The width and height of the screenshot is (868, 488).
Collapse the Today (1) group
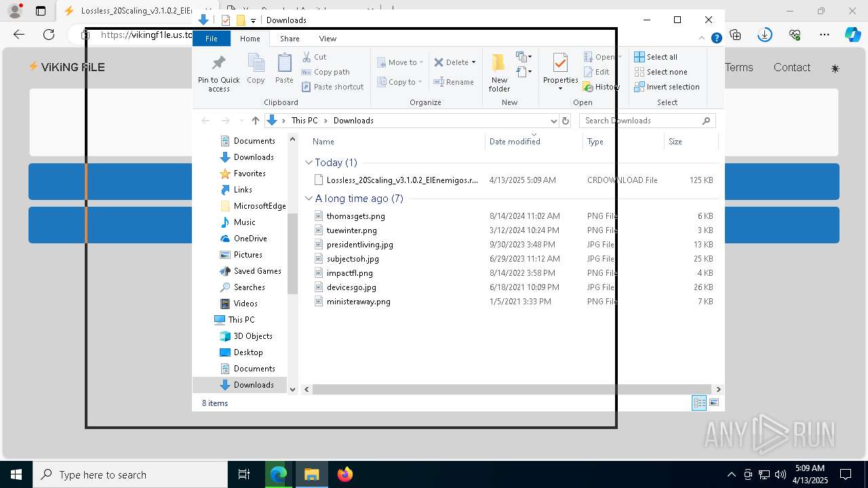[x=309, y=163]
